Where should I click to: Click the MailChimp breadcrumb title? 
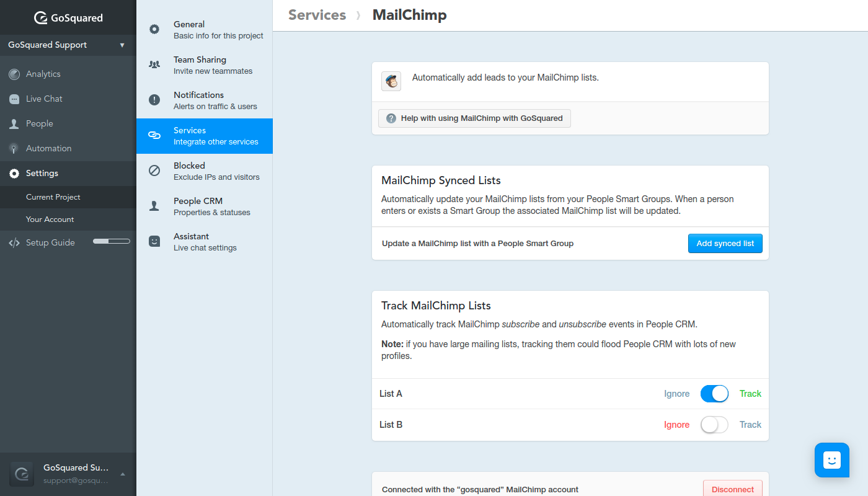pos(409,15)
